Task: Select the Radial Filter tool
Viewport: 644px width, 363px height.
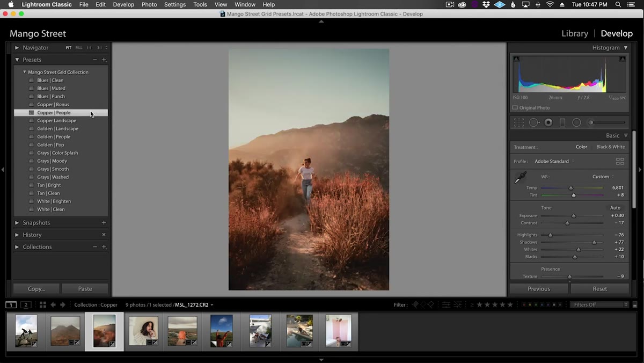Action: 576,122
